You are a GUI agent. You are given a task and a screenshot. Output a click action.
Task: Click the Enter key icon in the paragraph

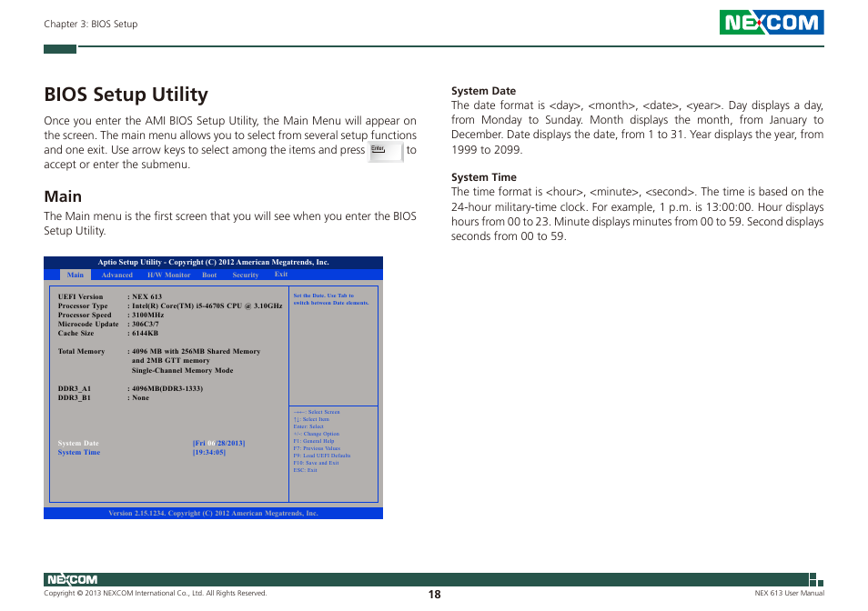pos(386,151)
